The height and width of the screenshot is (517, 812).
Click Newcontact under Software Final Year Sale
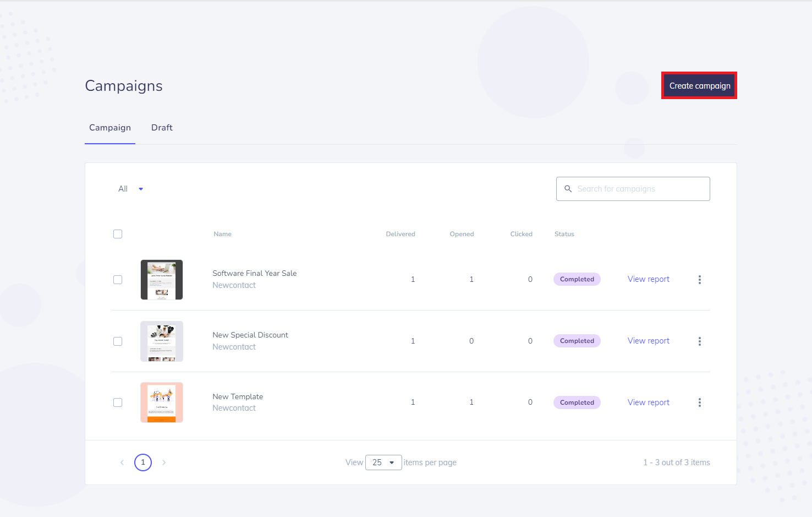(234, 285)
